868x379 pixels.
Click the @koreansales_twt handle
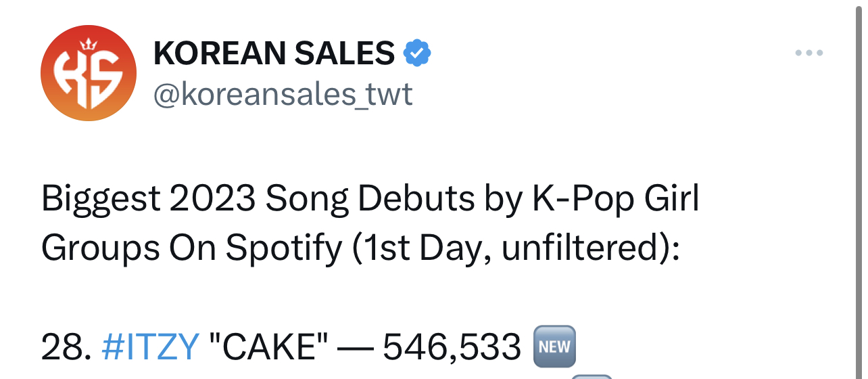tap(283, 94)
